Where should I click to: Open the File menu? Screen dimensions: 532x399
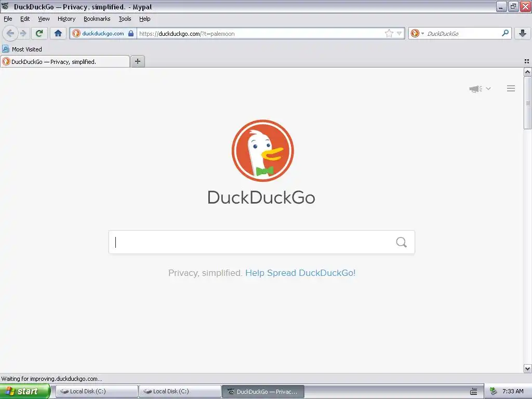tap(8, 19)
